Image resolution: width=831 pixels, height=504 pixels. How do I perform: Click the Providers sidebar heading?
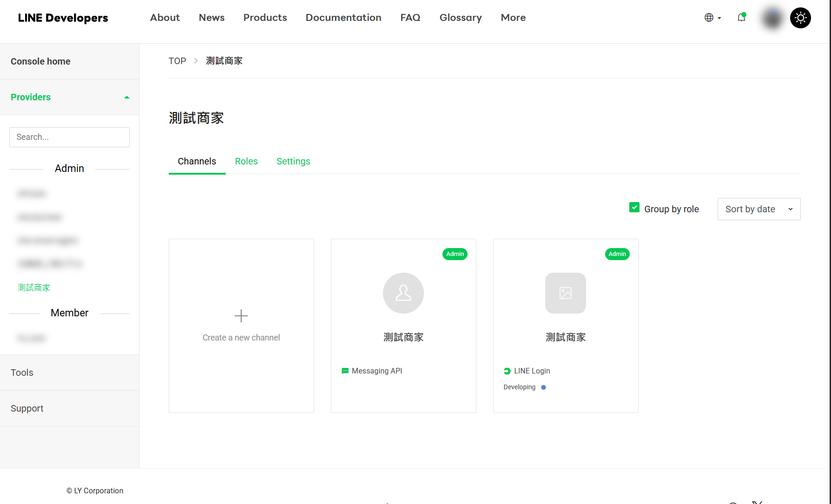(31, 97)
